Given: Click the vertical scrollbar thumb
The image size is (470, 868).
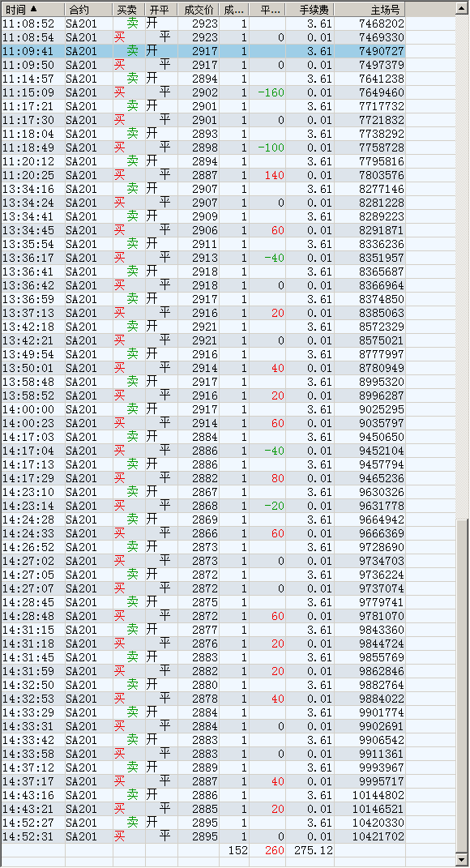Looking at the screenshot, I should [462, 686].
